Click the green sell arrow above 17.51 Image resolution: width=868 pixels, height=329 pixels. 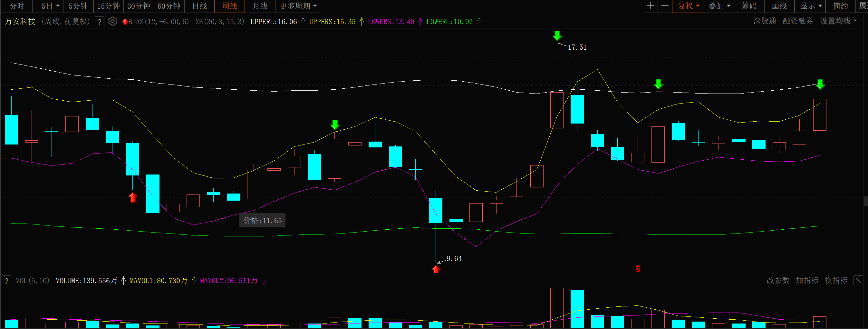[557, 35]
